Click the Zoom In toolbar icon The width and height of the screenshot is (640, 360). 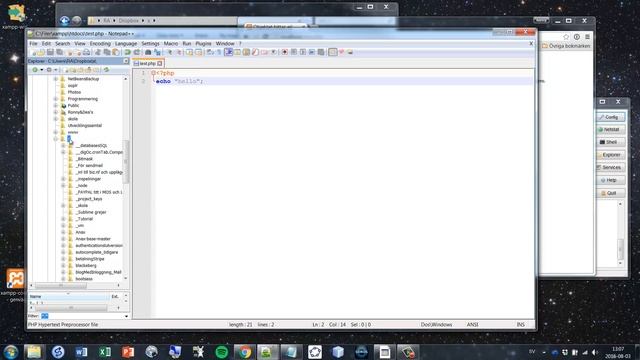170,52
